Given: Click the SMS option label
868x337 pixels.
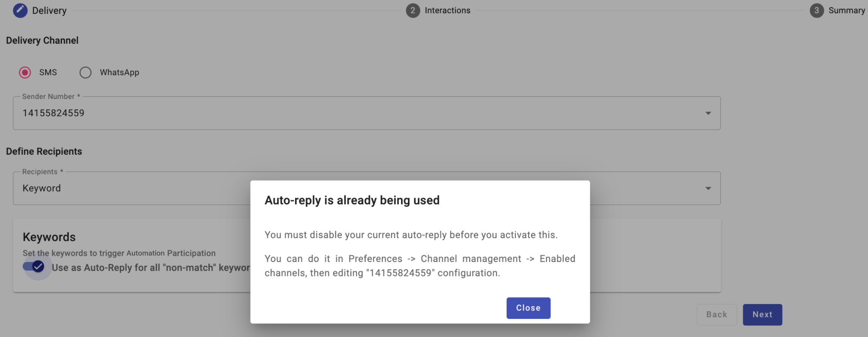Looking at the screenshot, I should (x=48, y=72).
